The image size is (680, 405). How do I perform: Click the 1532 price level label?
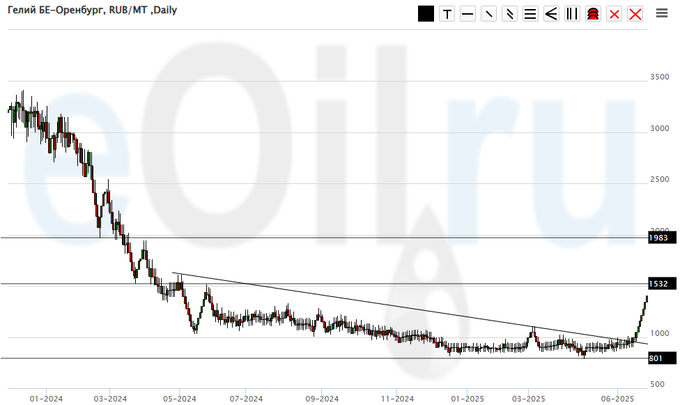[658, 284]
